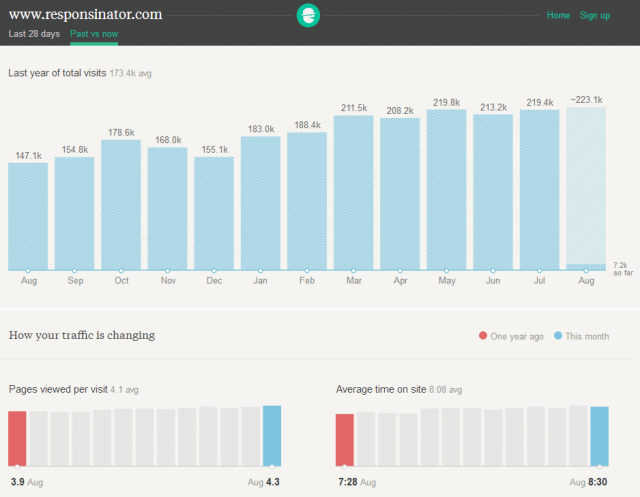Click the 8:08 avg text
640x497 pixels.
tap(445, 390)
